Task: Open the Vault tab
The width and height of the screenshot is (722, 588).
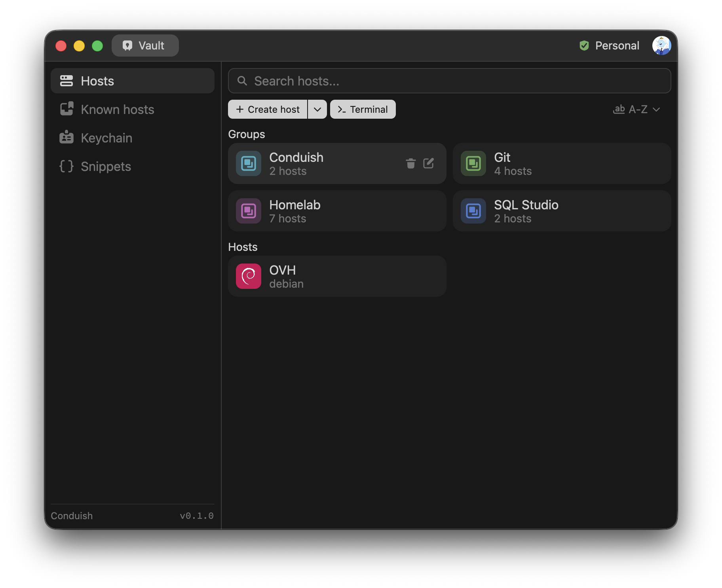Action: tap(145, 46)
